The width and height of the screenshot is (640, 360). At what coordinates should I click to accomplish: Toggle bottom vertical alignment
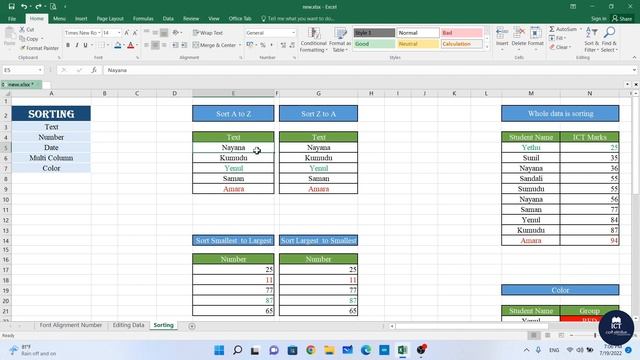coord(164,33)
